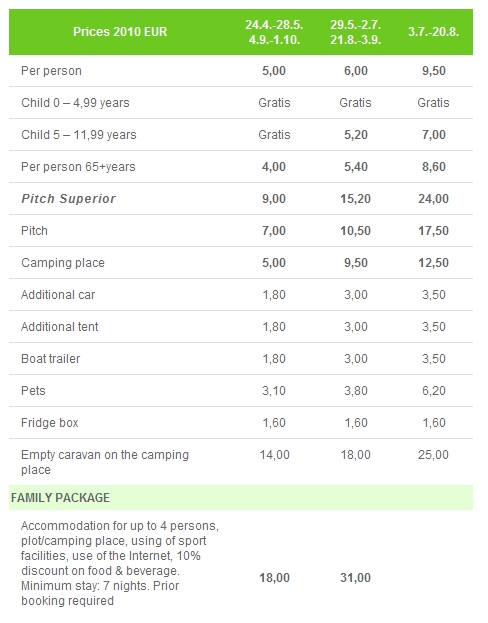The width and height of the screenshot is (488, 623).
Task: Click the 'Boat trailer' row label
Action: 50,359
